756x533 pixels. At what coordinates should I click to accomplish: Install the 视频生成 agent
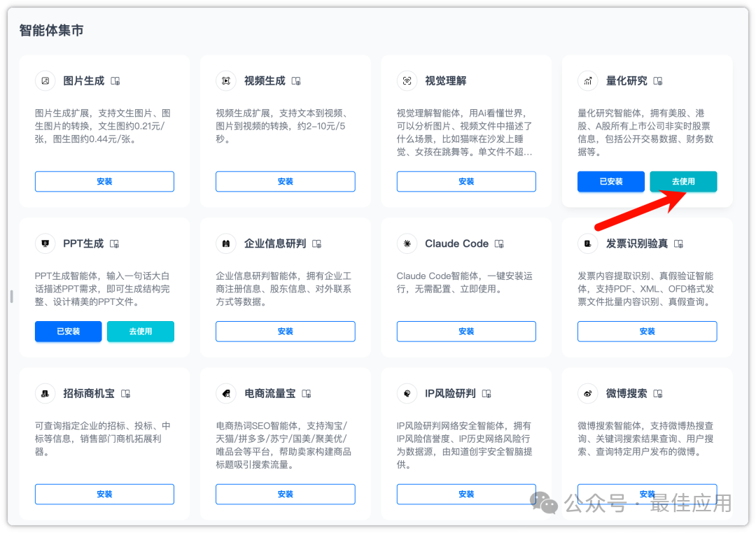click(285, 181)
